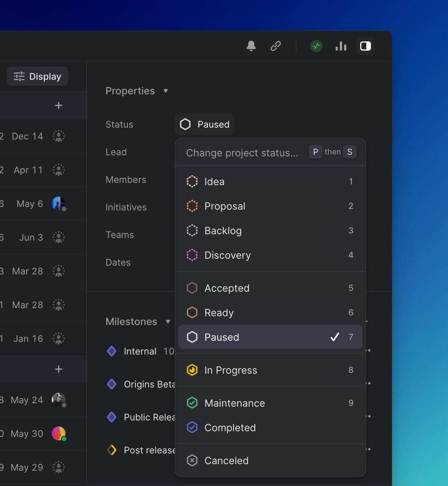Open the Display options button

pos(38,76)
